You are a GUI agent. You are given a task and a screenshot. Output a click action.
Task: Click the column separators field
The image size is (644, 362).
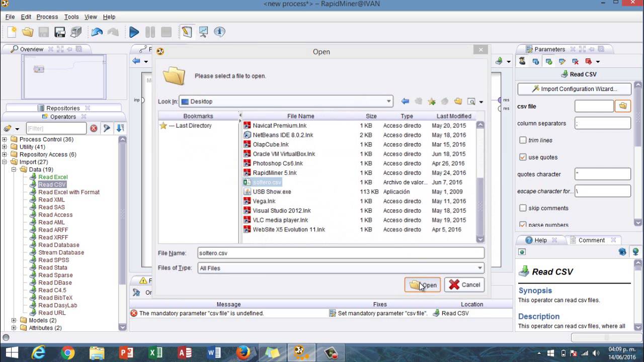pyautogui.click(x=603, y=123)
